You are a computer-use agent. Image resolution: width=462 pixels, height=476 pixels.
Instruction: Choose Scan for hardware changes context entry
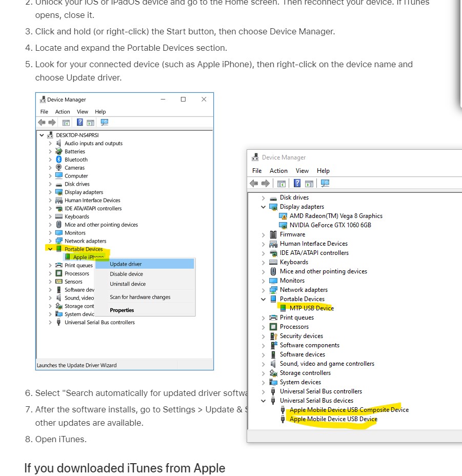tap(145, 297)
